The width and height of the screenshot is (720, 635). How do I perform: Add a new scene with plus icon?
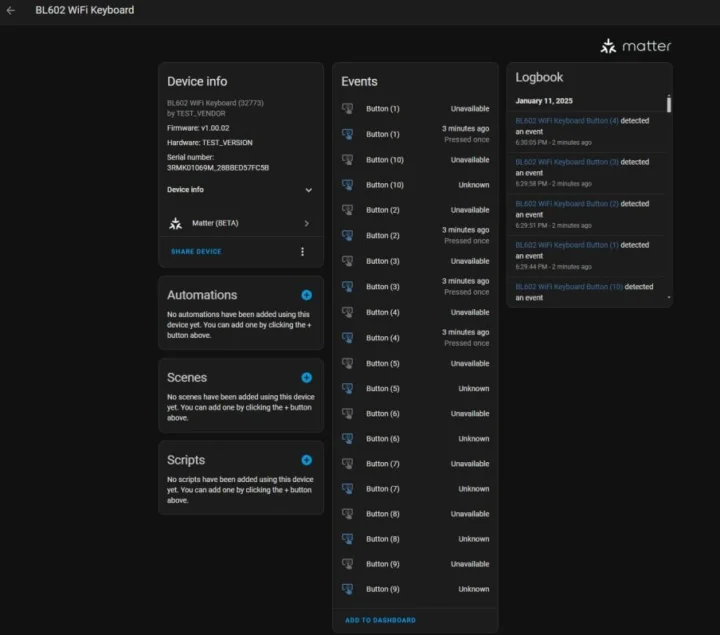(306, 378)
